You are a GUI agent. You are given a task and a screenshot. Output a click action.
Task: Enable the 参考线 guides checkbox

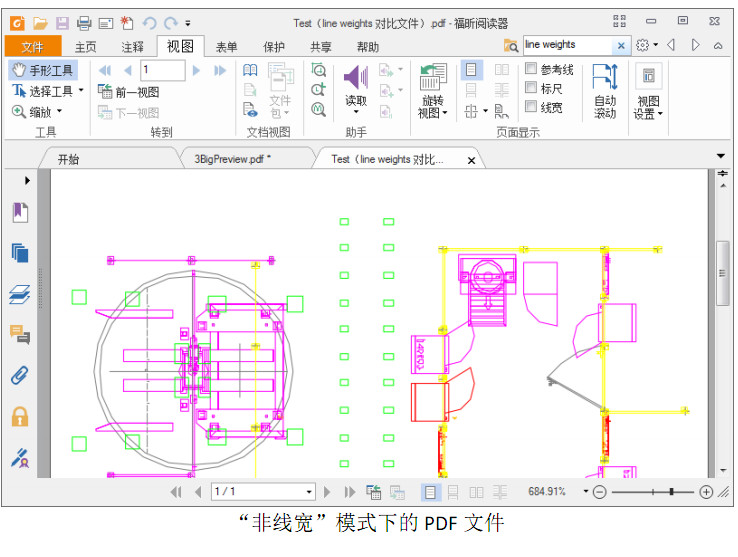tap(531, 70)
